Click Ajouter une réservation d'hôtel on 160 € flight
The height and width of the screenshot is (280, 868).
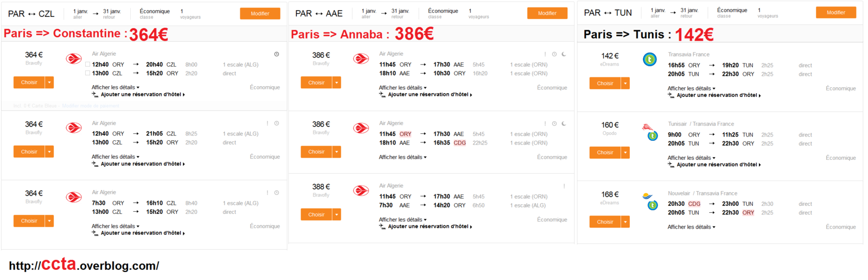[x=718, y=165]
